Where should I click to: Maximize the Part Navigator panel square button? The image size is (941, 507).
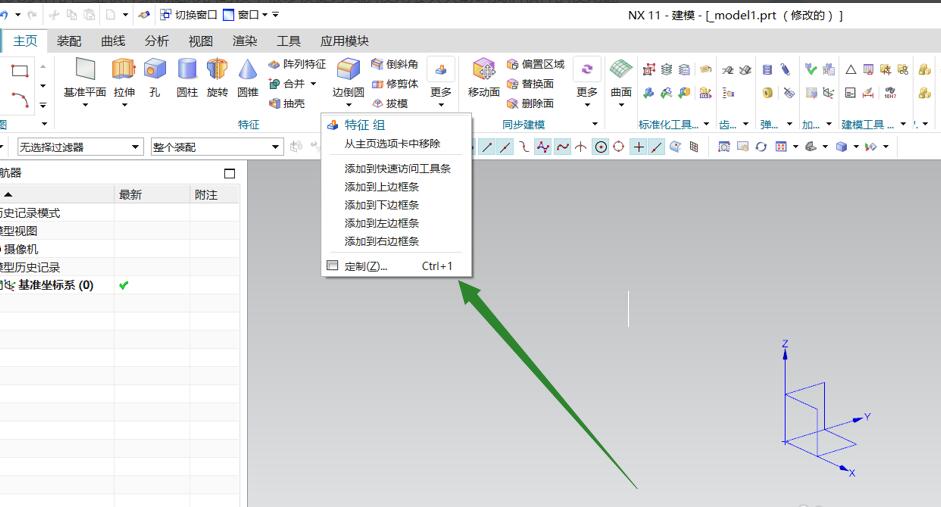tap(229, 173)
